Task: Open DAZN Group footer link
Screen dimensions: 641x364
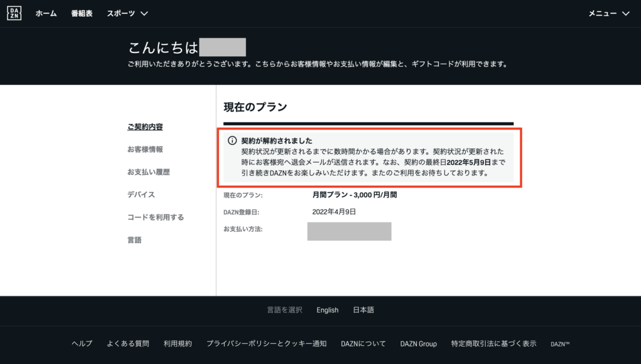Action: pos(418,343)
